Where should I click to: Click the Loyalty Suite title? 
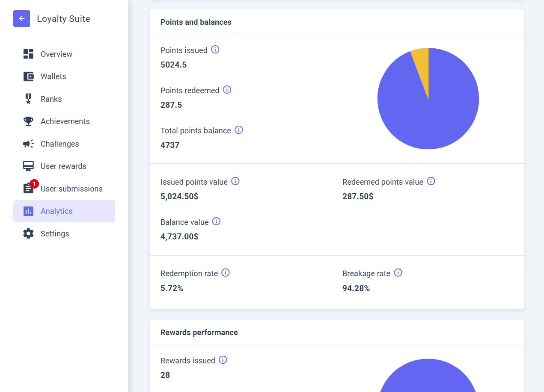click(63, 19)
